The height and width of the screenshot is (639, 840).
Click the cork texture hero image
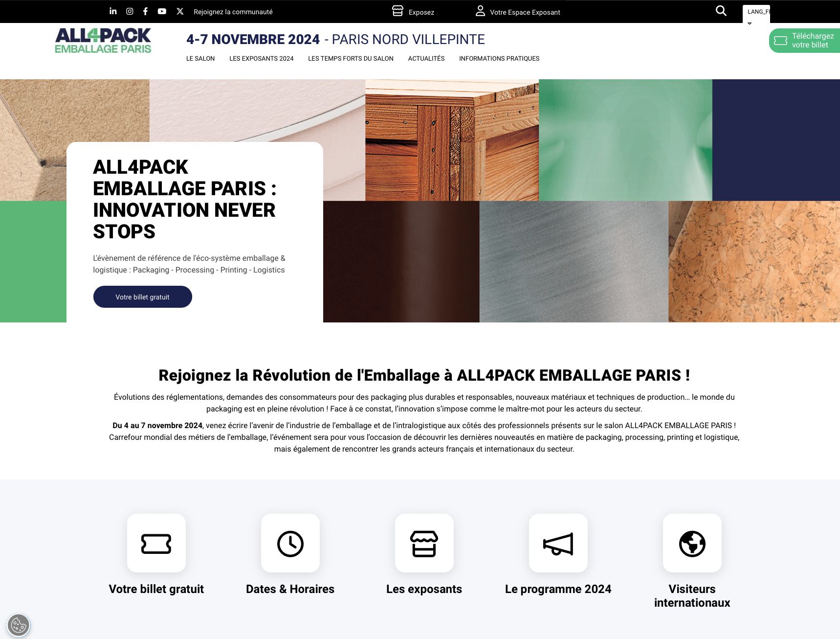coord(754,261)
